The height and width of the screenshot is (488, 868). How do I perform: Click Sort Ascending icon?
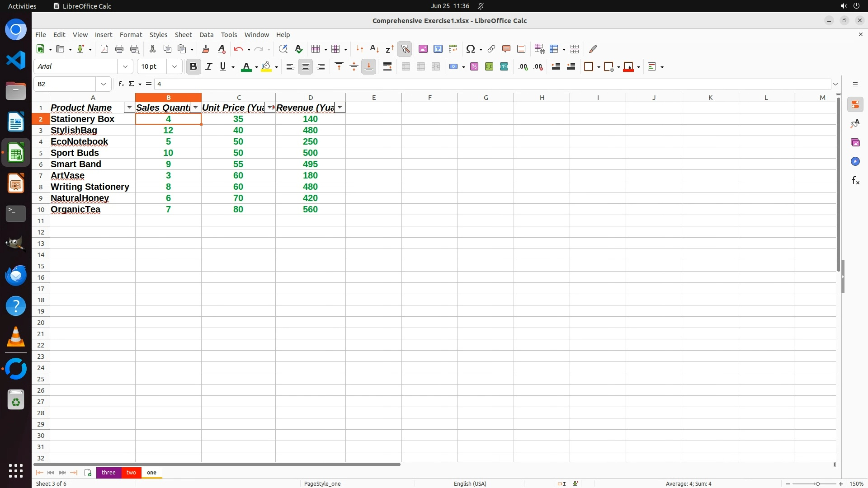374,49
